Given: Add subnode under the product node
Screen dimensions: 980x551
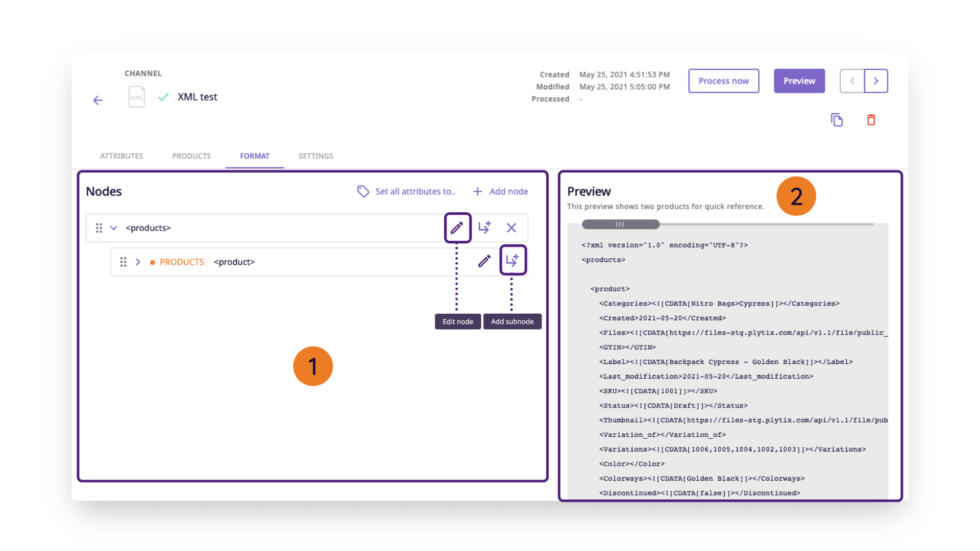Looking at the screenshot, I should [x=512, y=261].
